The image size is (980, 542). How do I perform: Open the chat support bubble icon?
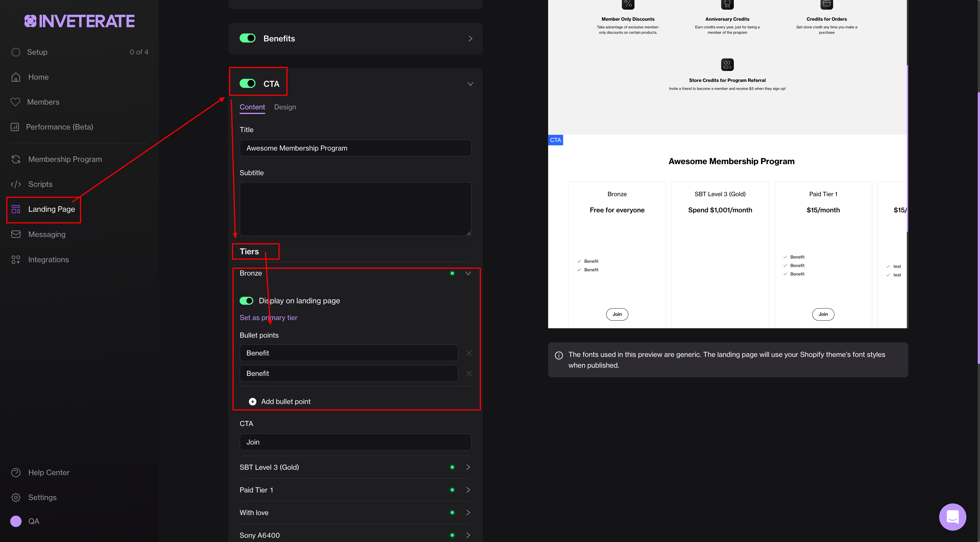pyautogui.click(x=952, y=517)
